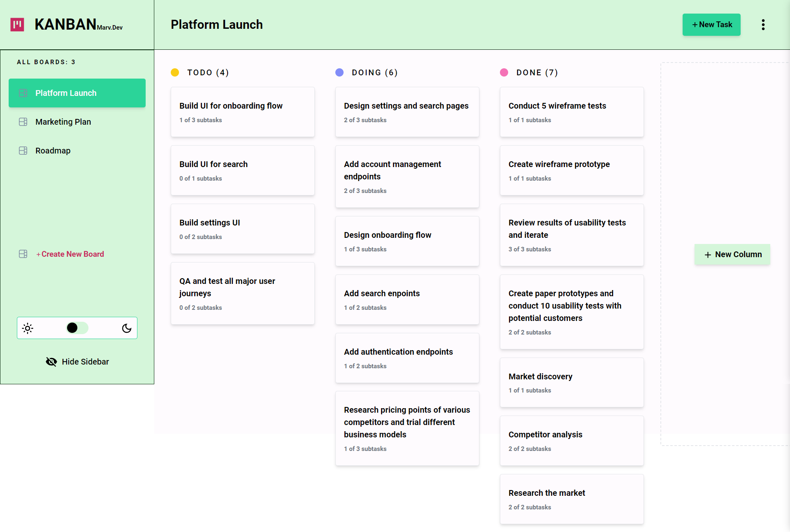Click the sun icon for light mode
The height and width of the screenshot is (532, 790).
coord(27,328)
